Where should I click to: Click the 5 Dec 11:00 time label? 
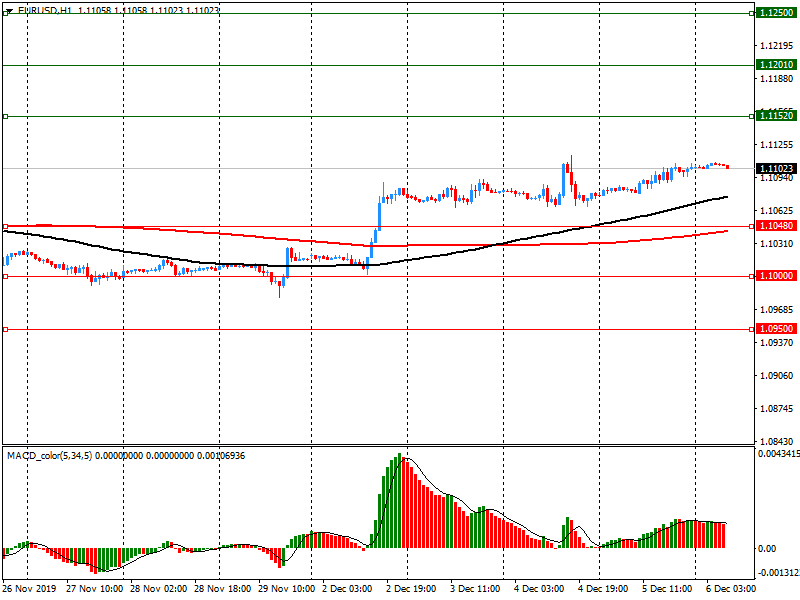(x=667, y=589)
